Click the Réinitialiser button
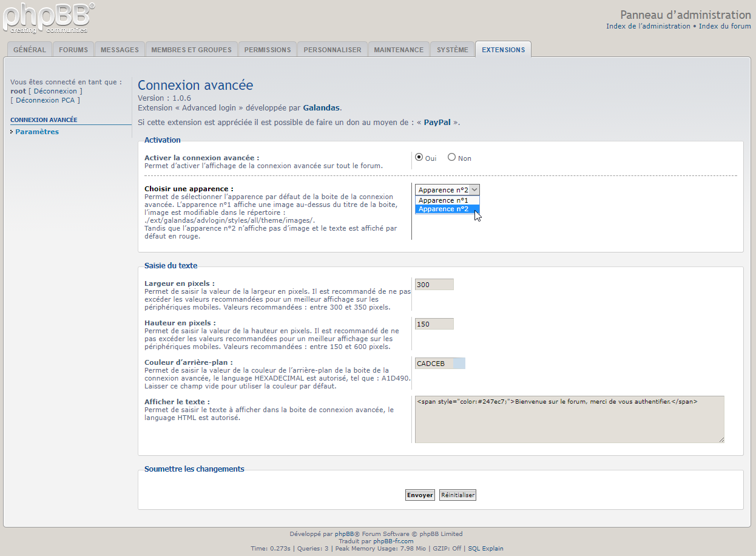 (x=458, y=495)
